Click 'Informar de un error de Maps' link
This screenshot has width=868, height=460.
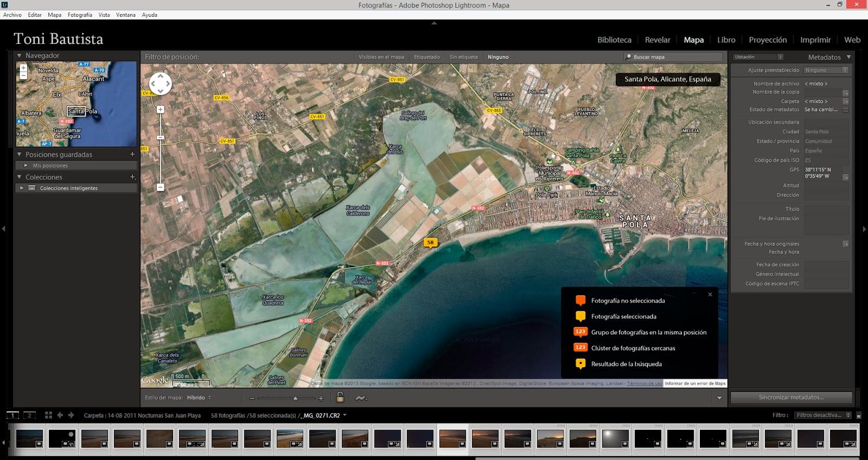tap(695, 384)
